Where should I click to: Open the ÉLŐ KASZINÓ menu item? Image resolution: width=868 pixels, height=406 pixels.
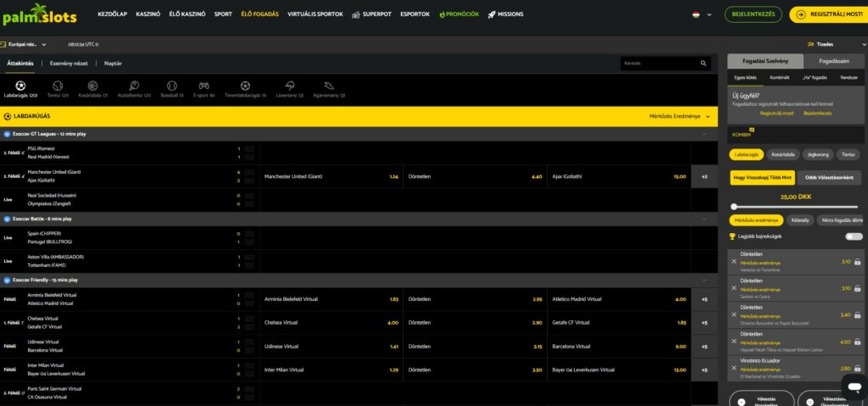(187, 14)
